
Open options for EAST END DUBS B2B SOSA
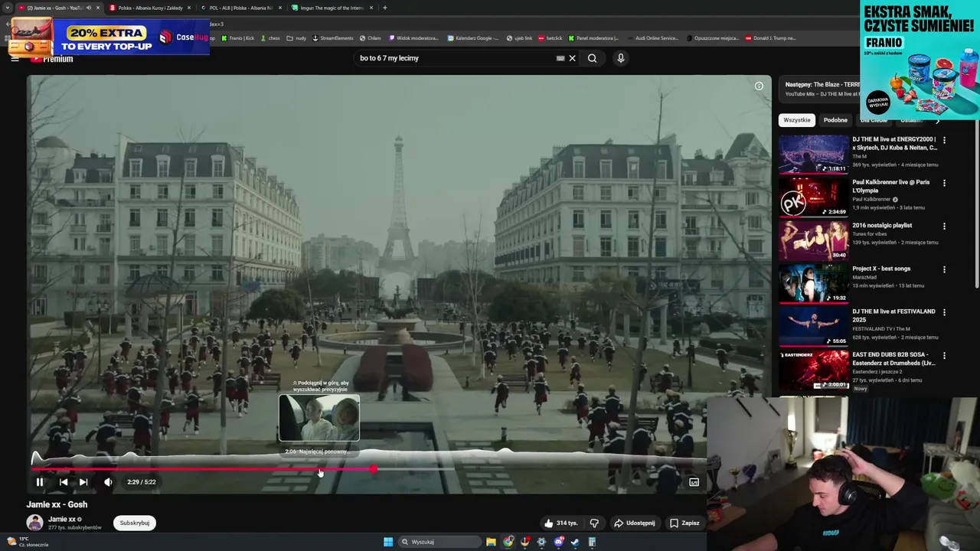pyautogui.click(x=944, y=356)
